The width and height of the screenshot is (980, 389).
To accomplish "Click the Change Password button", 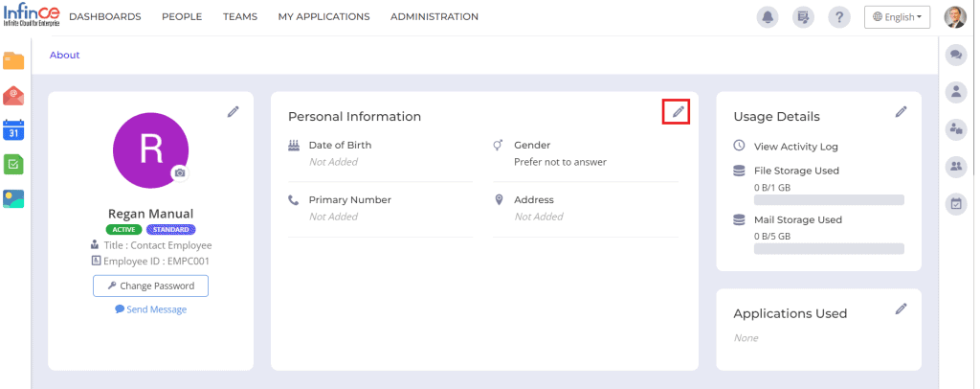I will [150, 286].
